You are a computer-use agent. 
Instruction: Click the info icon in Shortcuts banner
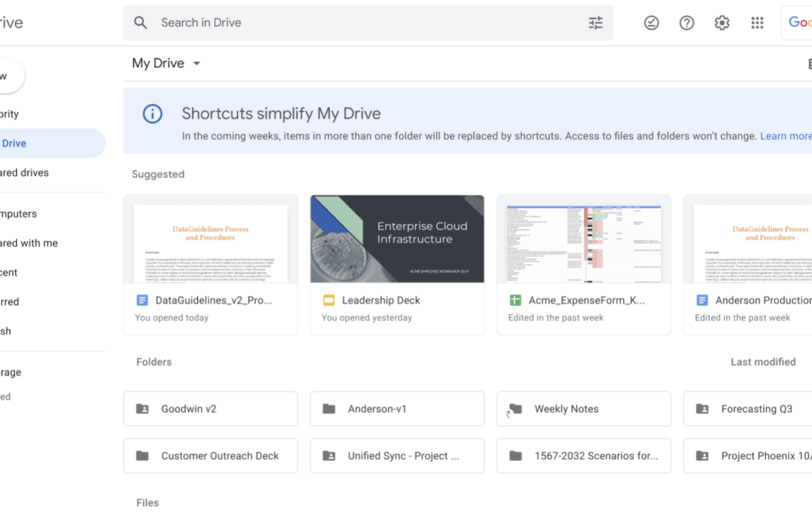coord(152,114)
